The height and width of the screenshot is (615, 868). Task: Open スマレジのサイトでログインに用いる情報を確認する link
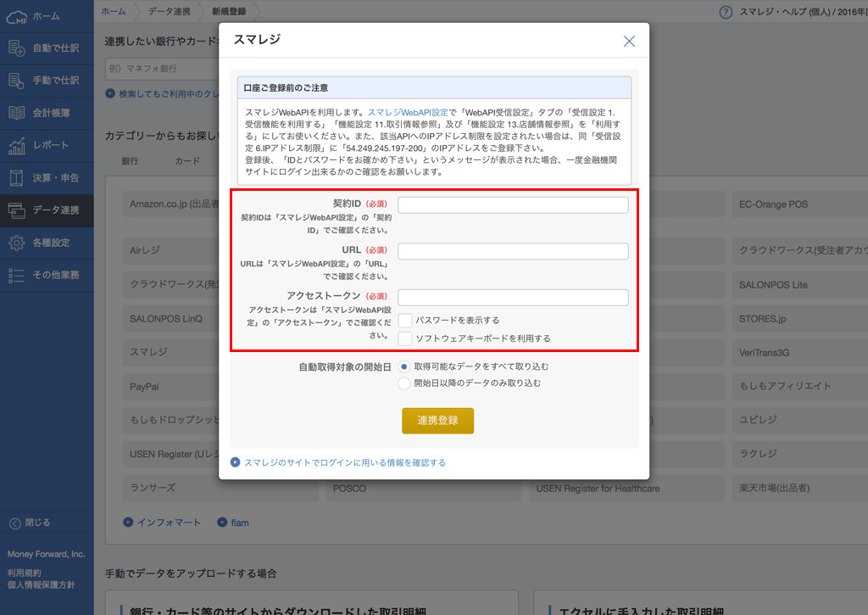click(345, 462)
